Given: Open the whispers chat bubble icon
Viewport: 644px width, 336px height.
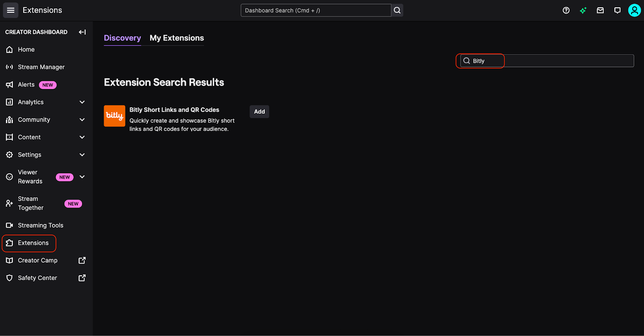Looking at the screenshot, I should 617,10.
